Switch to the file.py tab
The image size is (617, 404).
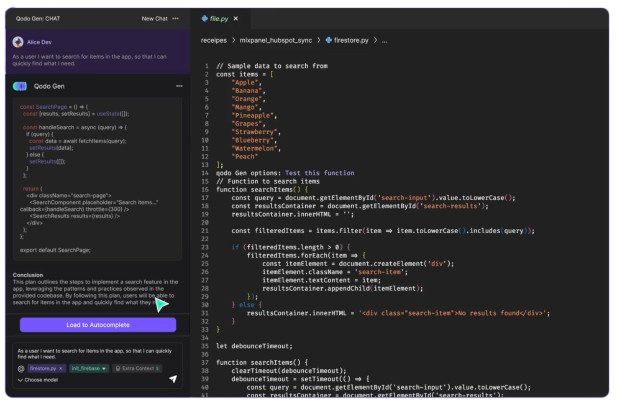tap(220, 18)
